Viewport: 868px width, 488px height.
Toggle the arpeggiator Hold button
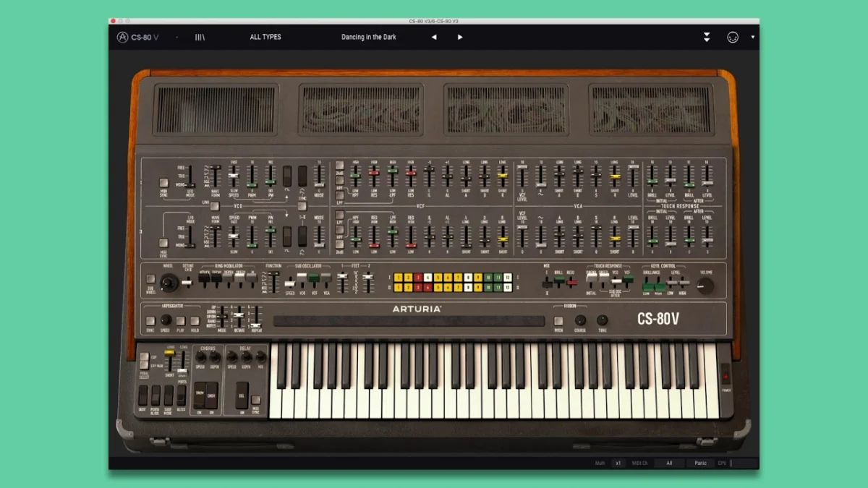tap(195, 320)
